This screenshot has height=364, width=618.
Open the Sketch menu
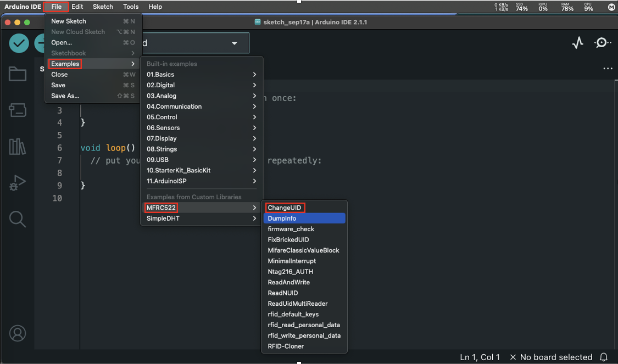point(103,7)
